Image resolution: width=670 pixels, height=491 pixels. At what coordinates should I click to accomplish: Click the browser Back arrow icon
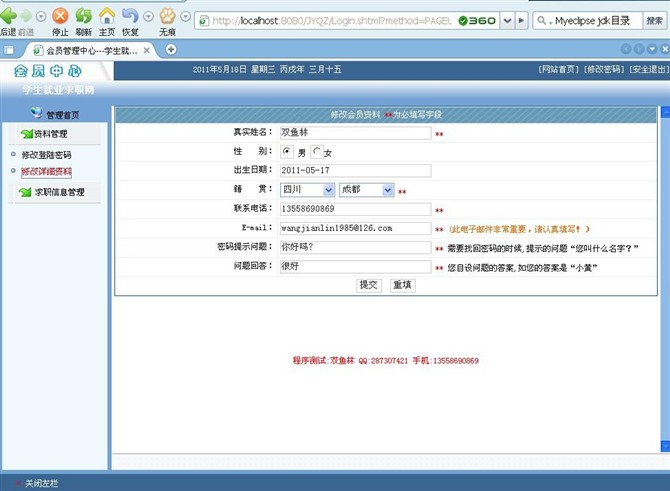point(8,16)
